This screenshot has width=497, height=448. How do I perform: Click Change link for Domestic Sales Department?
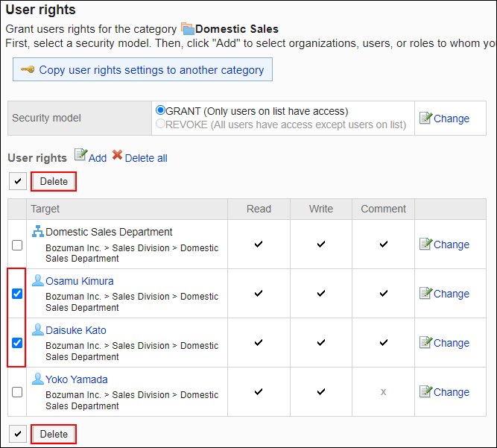[452, 244]
